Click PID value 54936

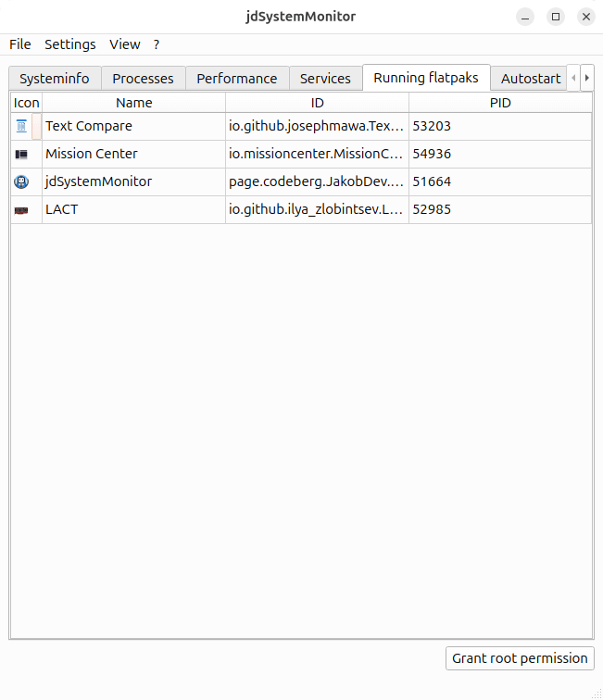point(500,154)
